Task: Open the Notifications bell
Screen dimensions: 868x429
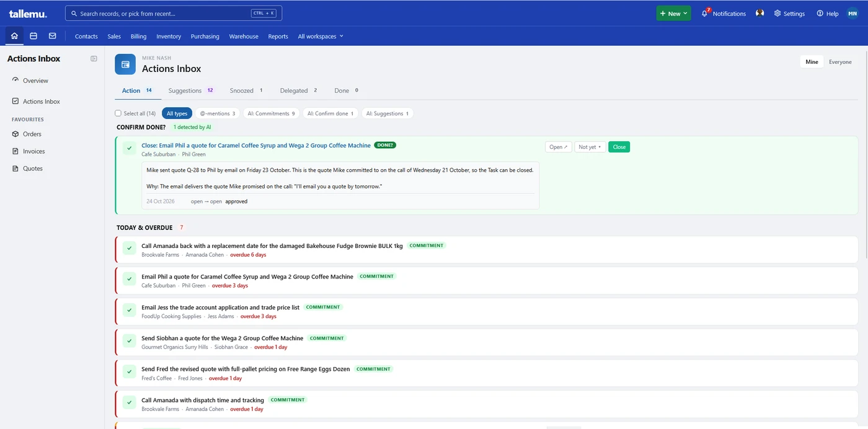Action: [x=724, y=13]
